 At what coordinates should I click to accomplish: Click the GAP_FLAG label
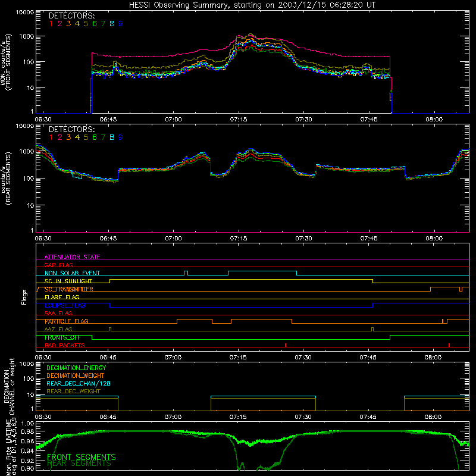tap(58, 265)
